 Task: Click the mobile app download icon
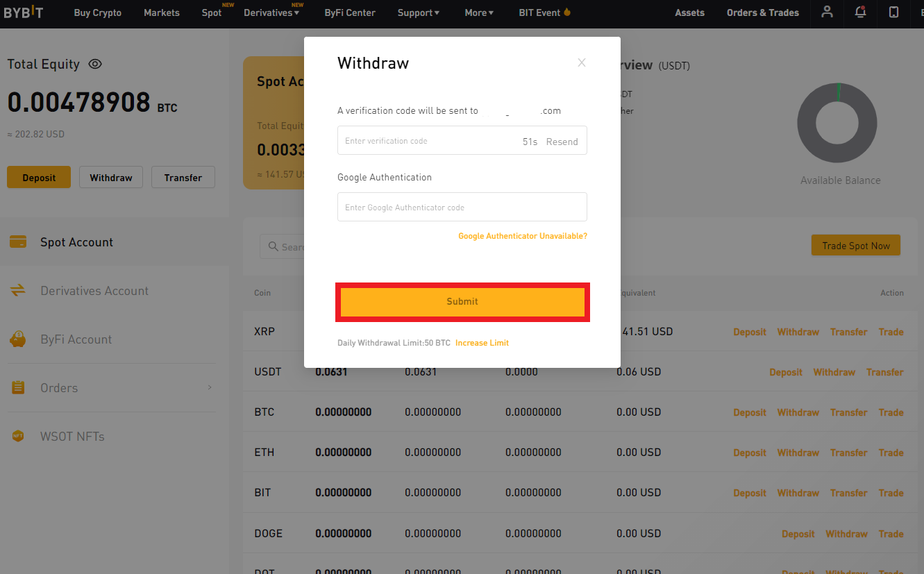coord(894,12)
